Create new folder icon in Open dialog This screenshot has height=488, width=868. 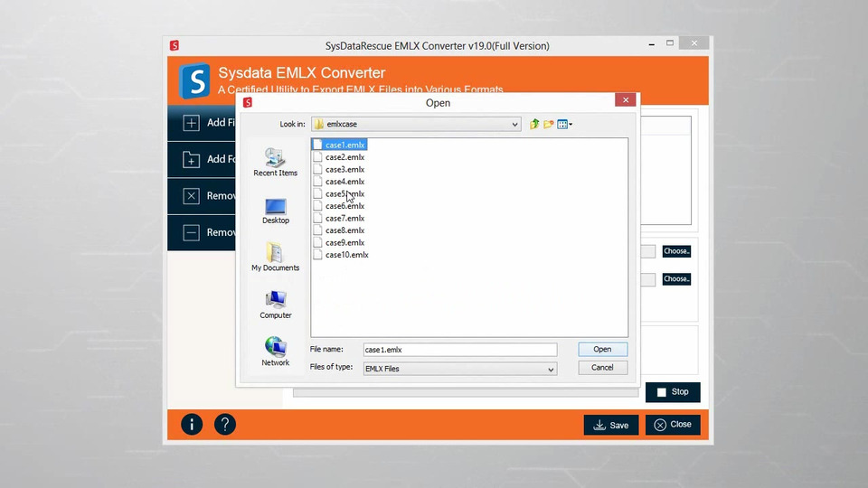click(548, 124)
